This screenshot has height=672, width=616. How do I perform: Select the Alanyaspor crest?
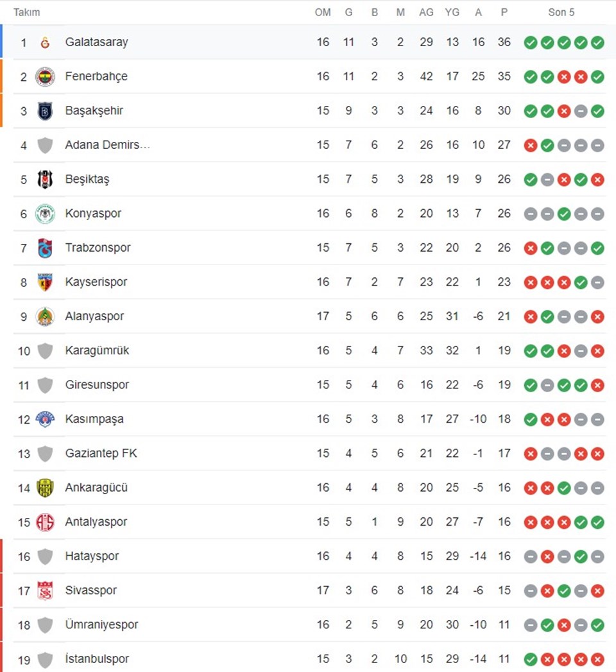point(45,316)
